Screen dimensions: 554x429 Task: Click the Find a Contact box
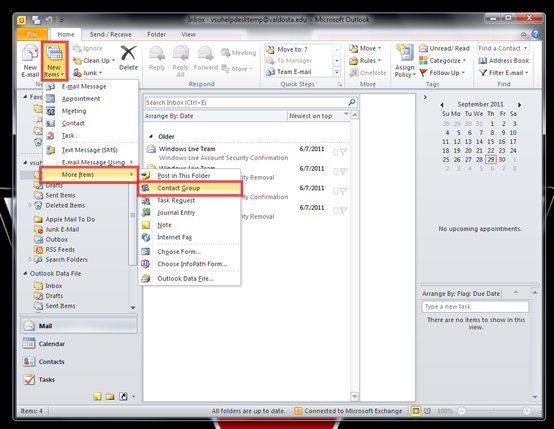(503, 48)
